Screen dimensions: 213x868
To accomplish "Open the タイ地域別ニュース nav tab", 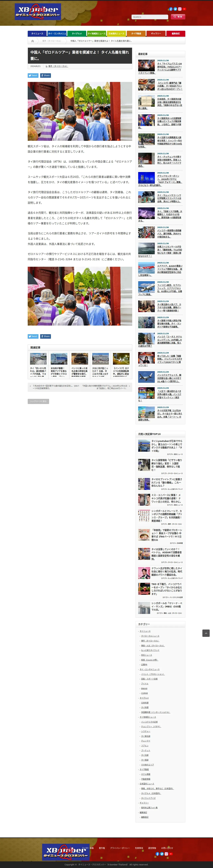I will [x=97, y=33].
